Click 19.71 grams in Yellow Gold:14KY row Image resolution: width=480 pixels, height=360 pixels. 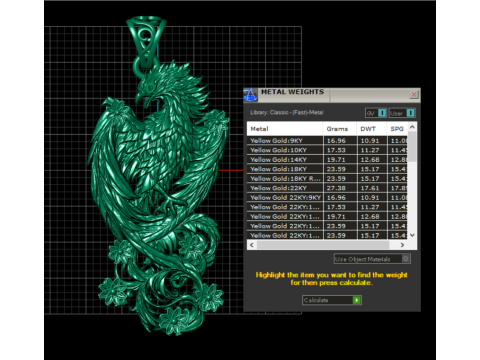[x=336, y=160]
